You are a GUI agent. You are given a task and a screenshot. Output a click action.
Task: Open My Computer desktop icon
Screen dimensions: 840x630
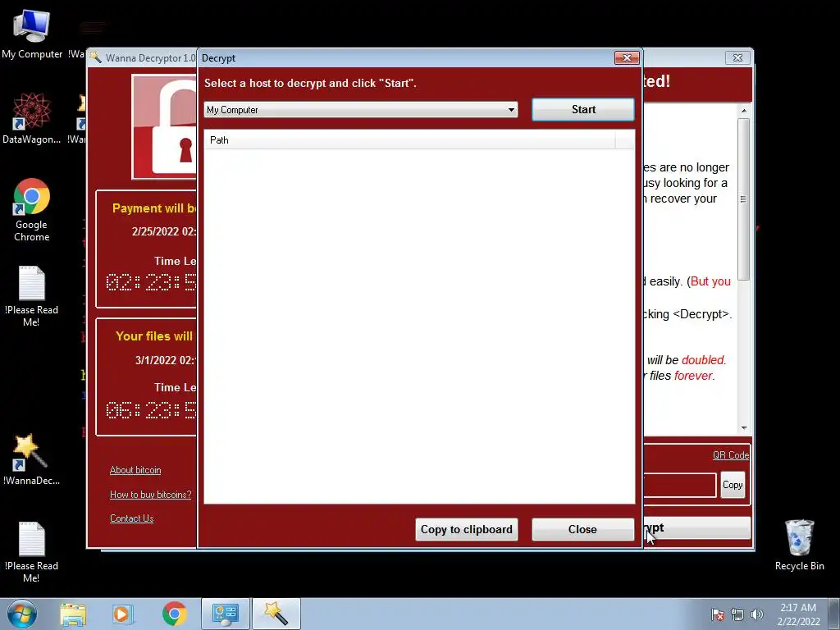click(x=32, y=34)
